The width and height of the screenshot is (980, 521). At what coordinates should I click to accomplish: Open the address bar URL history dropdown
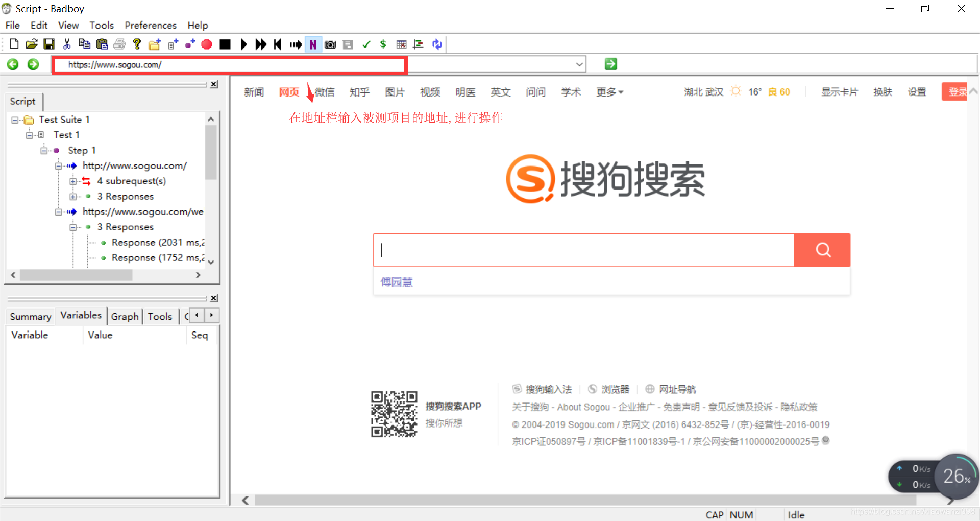[579, 64]
